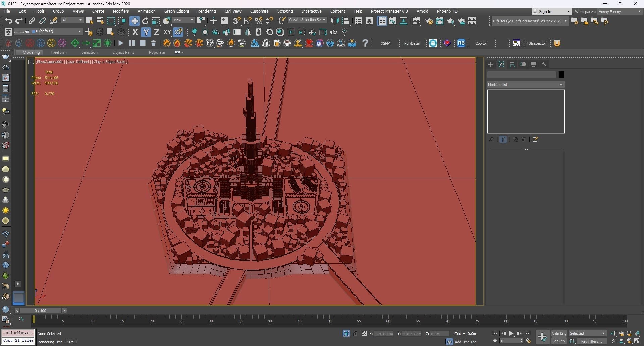Screen dimensions: 644x349
Task: Activate Select and Scale tool
Action: [x=156, y=21]
